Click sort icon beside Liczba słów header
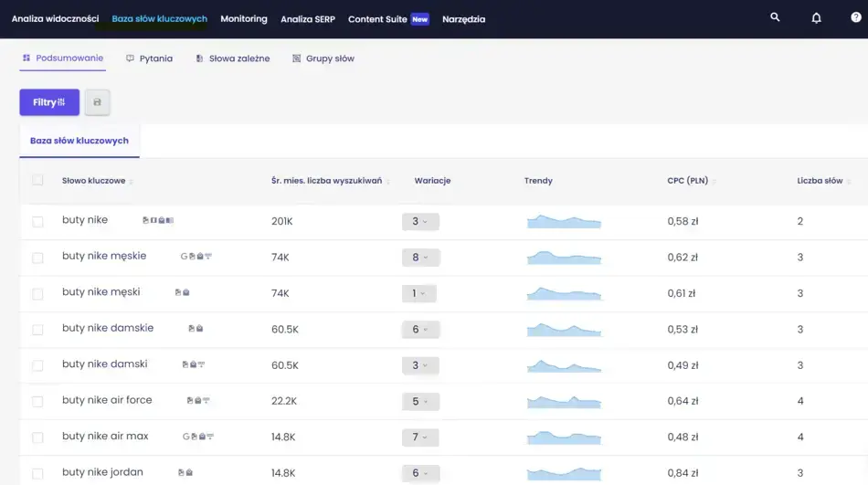Screen dimensions: 868x485 [849, 182]
